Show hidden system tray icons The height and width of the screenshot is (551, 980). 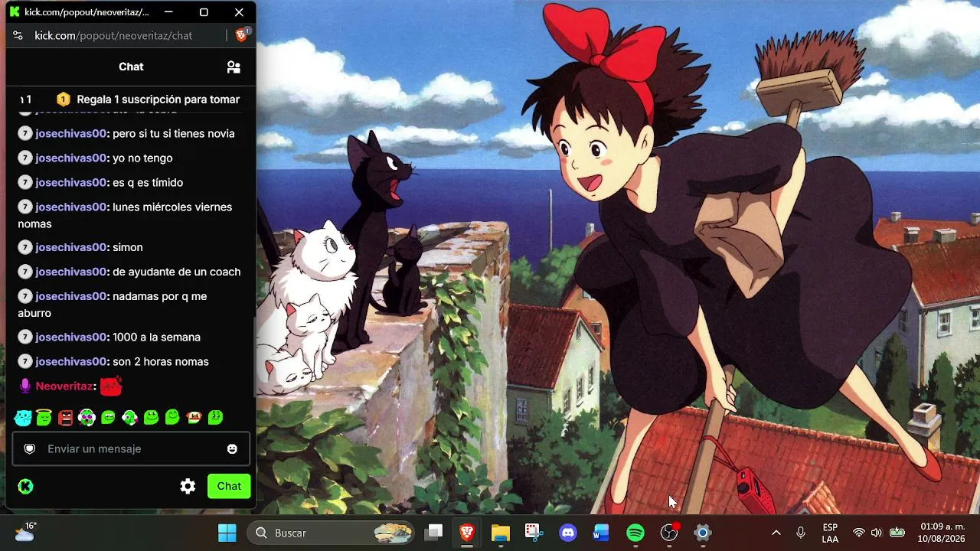776,533
